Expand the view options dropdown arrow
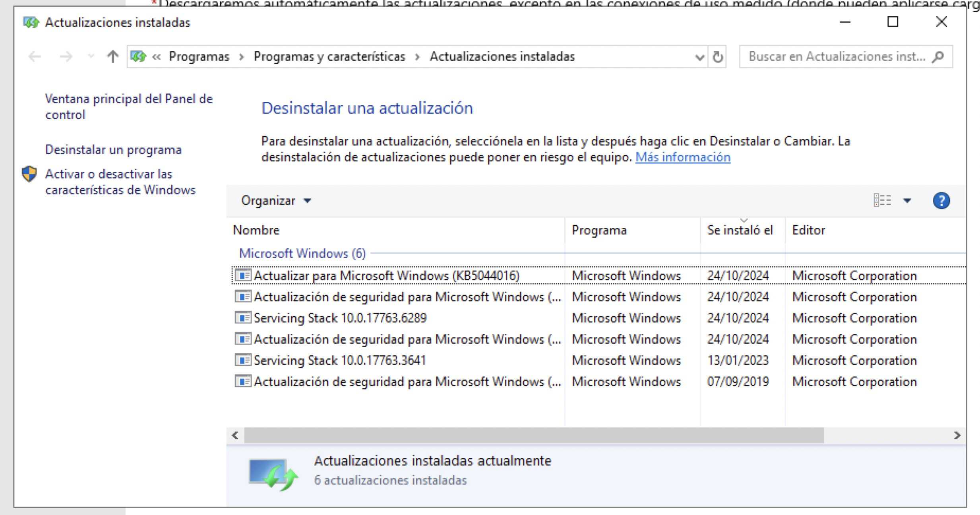Image resolution: width=980 pixels, height=515 pixels. pos(907,200)
